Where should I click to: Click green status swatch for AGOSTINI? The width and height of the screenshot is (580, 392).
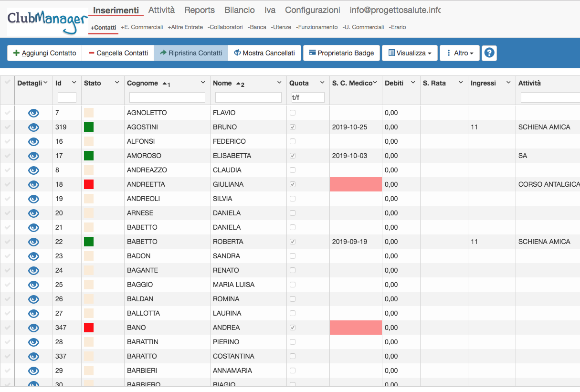(89, 127)
